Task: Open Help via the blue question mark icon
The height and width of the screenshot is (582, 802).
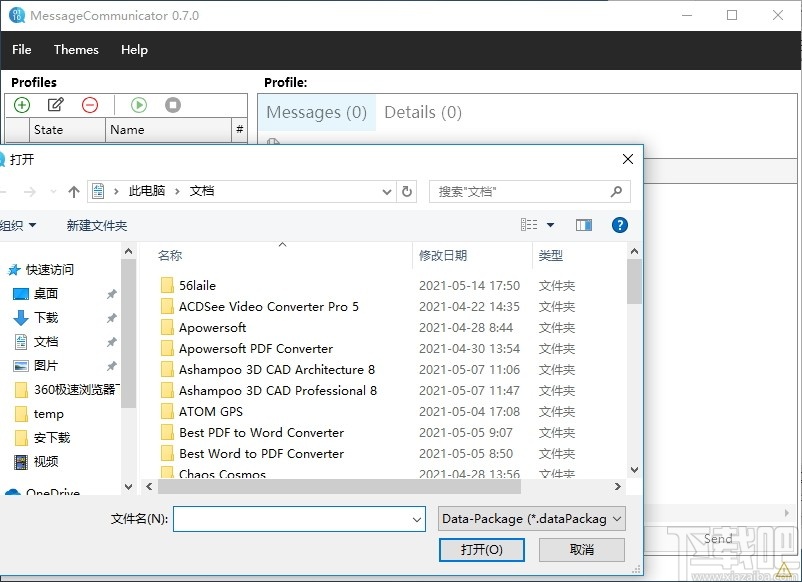Action: point(620,225)
